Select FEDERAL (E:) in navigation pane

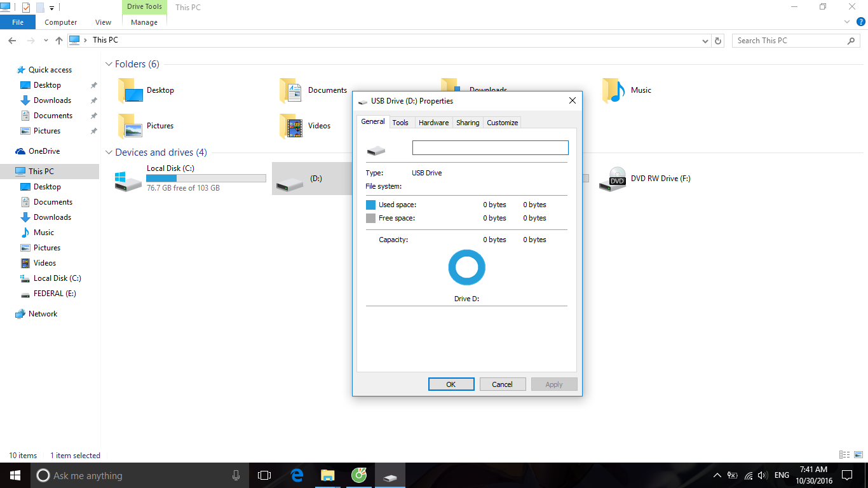(x=55, y=294)
